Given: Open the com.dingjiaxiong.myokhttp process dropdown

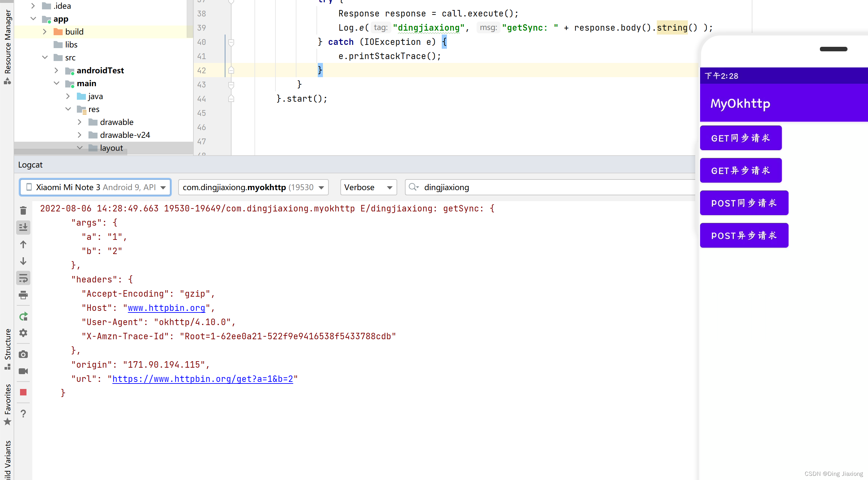Looking at the screenshot, I should (253, 187).
